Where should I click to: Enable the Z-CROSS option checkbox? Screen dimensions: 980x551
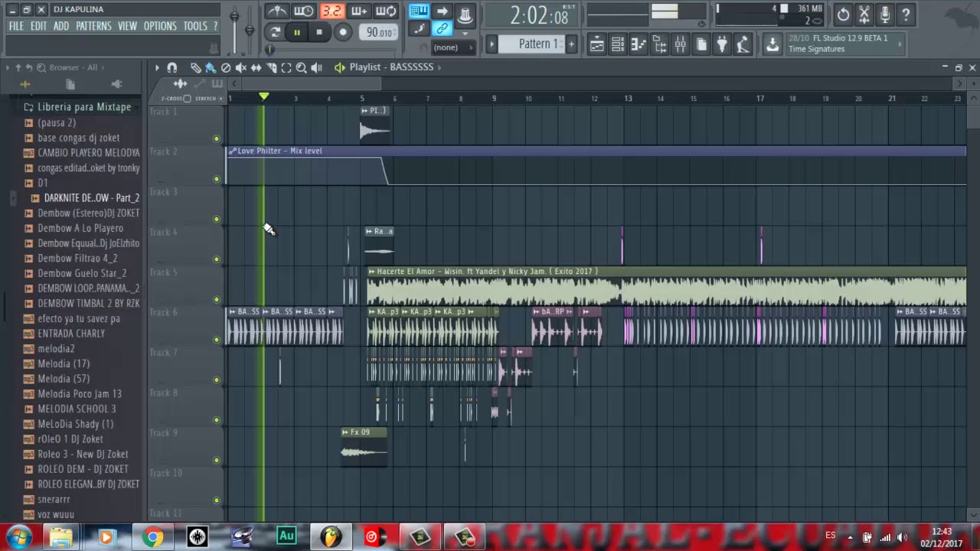click(186, 98)
